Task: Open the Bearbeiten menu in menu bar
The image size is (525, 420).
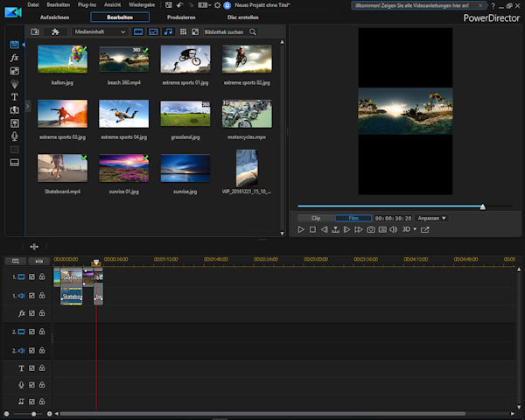Action: (x=59, y=4)
